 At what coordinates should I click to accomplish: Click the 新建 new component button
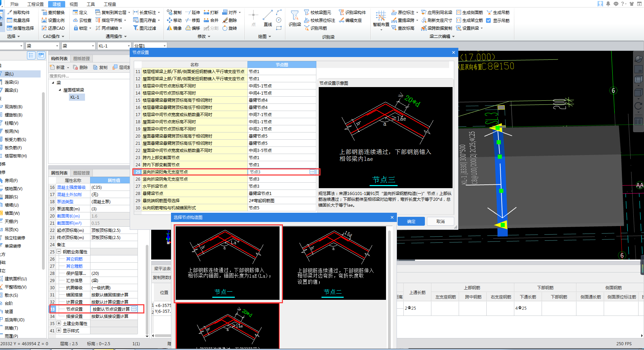[60, 67]
